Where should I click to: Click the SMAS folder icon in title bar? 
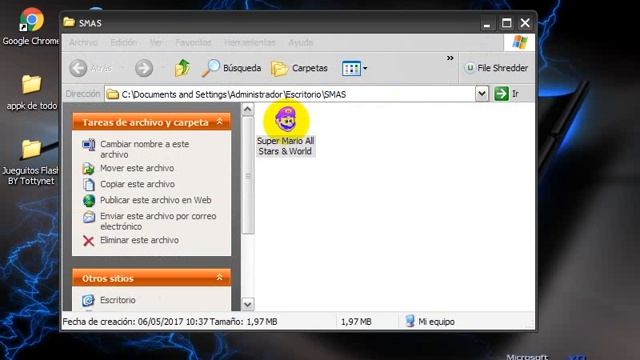click(69, 22)
